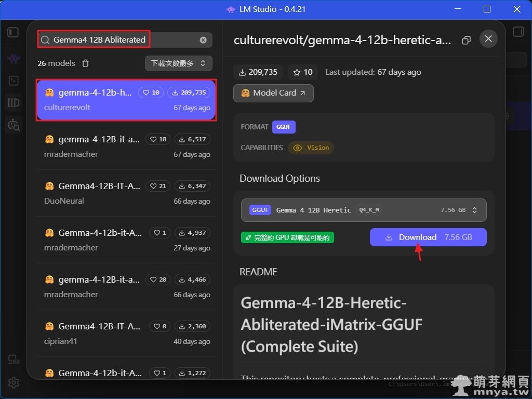532x399 pixels.
Task: Click the remote link icon above settings
Action: 14,360
